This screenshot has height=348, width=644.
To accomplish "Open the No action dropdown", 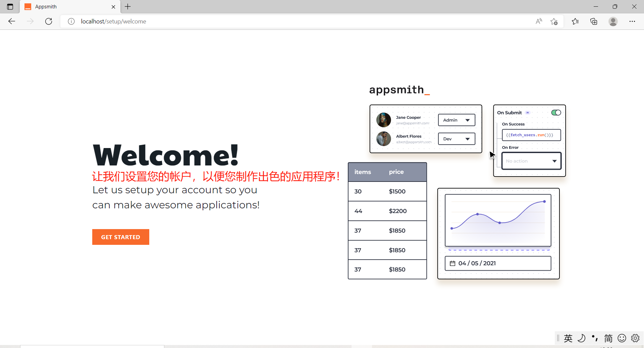I will point(531,161).
